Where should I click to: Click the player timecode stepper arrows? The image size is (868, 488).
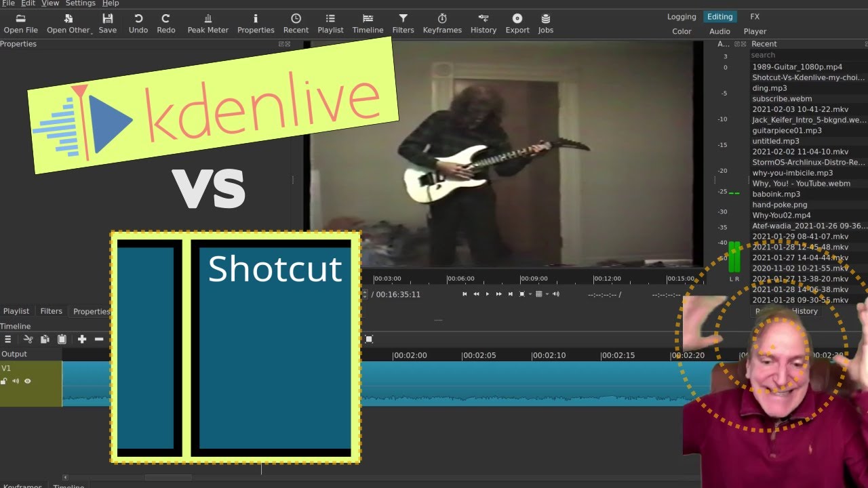[x=366, y=294]
